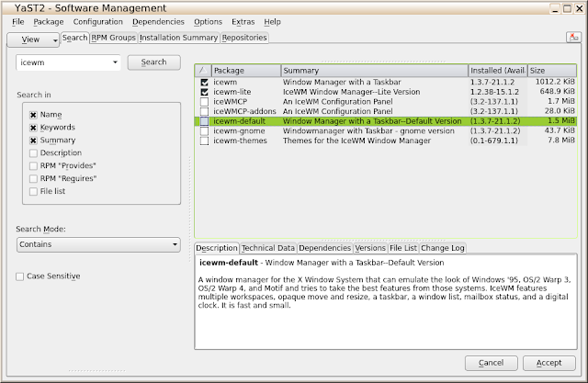
Task: Click the icon at the tab bar's right end
Action: click(x=573, y=37)
